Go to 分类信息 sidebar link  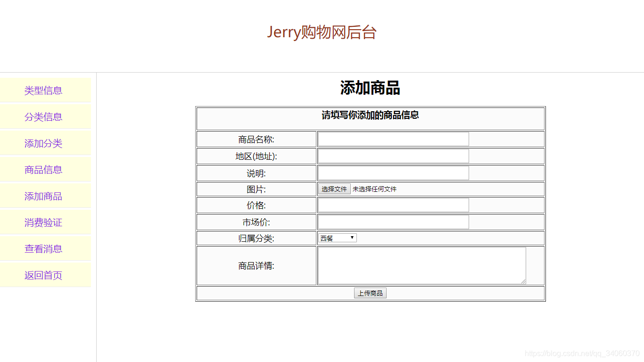(x=43, y=117)
